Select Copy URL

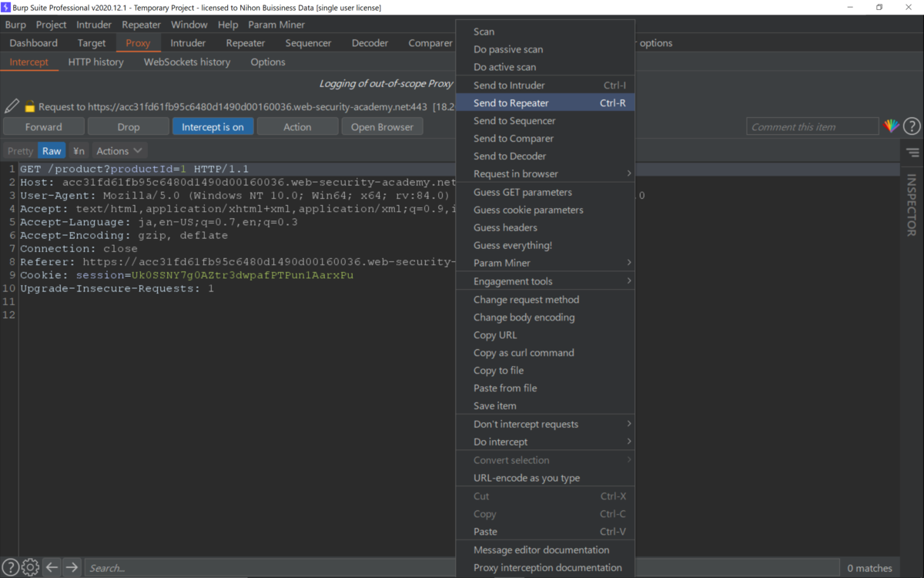point(545,334)
